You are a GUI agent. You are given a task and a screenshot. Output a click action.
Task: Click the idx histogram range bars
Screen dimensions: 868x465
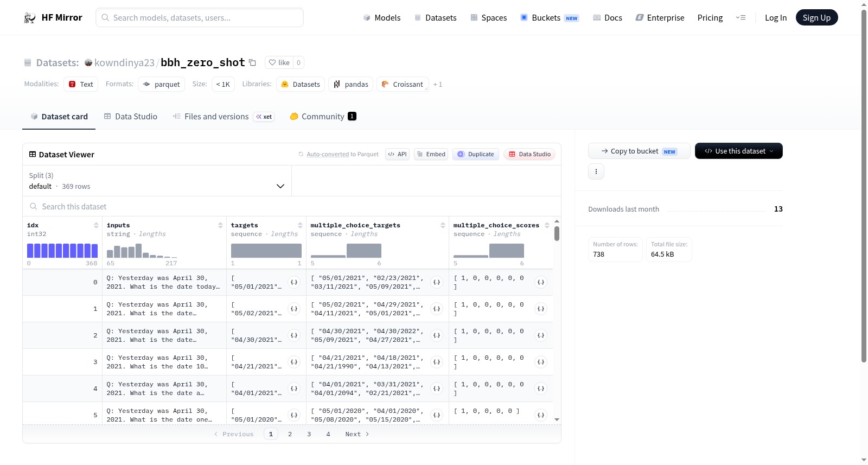coord(62,251)
